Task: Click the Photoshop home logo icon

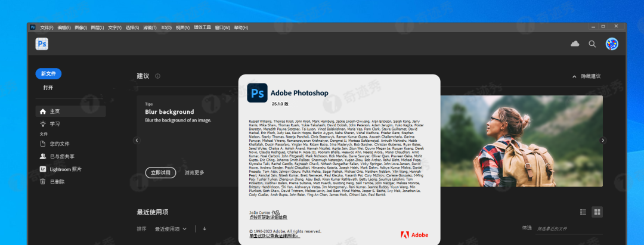Action: pos(42,44)
